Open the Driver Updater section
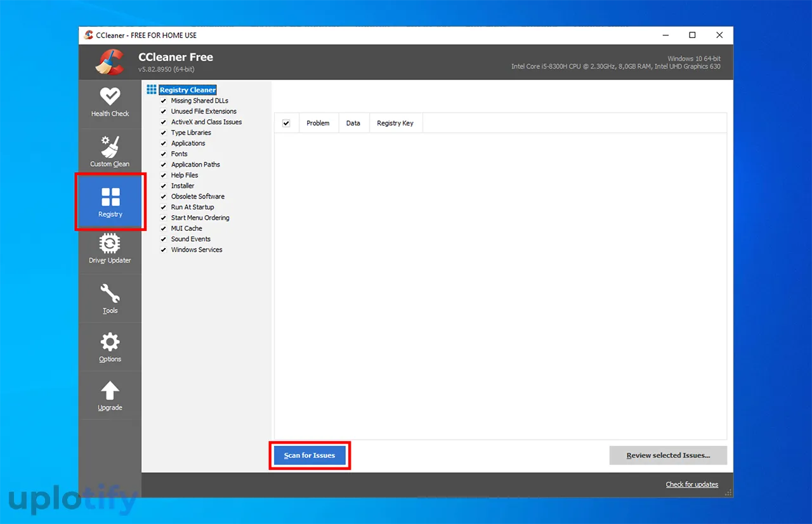The image size is (812, 524). coord(110,249)
